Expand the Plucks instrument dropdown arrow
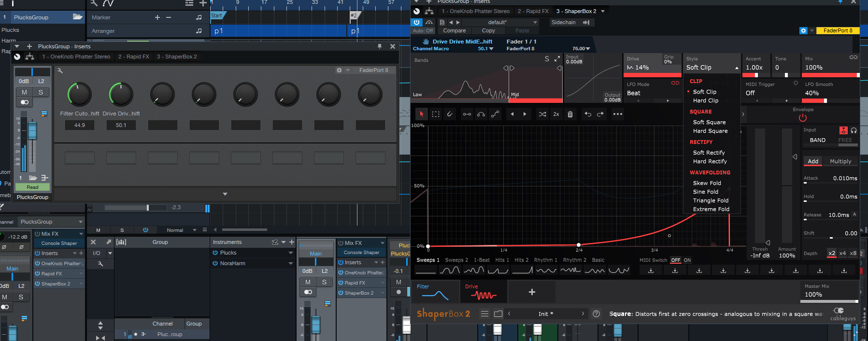 (x=291, y=253)
